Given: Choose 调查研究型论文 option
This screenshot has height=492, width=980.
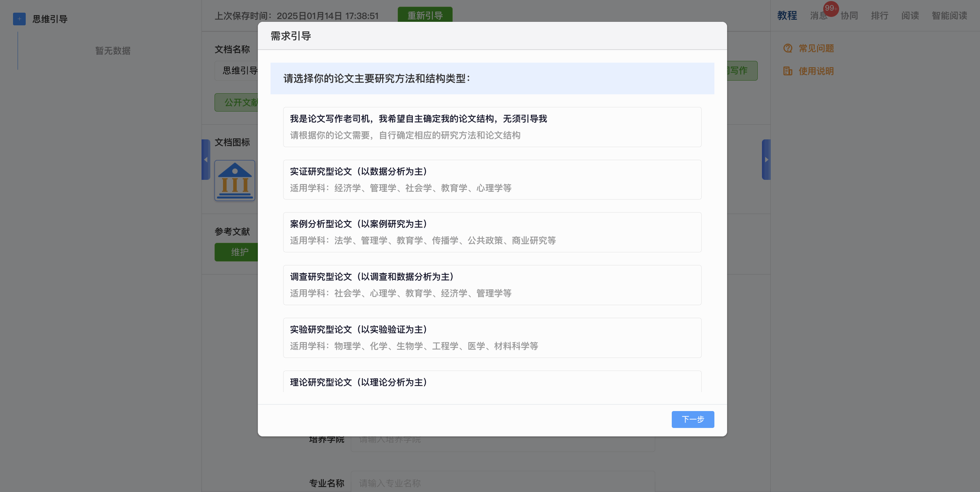Looking at the screenshot, I should coord(492,285).
